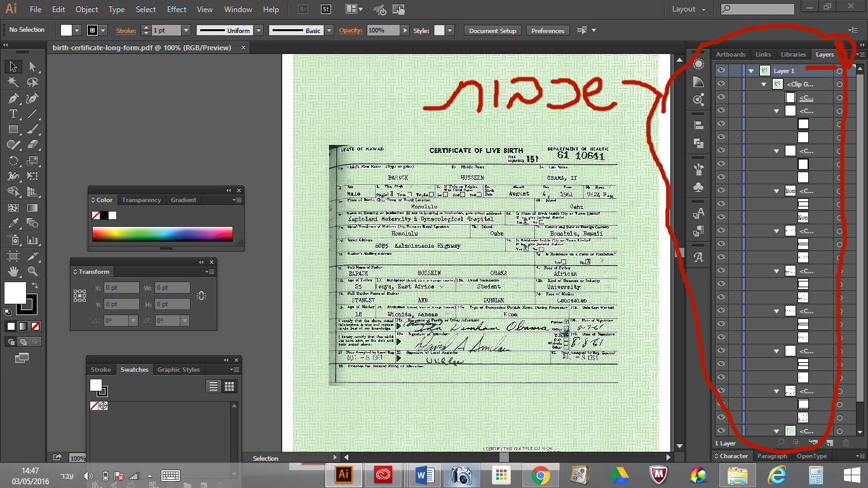This screenshot has height=488, width=868.
Task: Open the Effect menu
Action: coord(177,10)
